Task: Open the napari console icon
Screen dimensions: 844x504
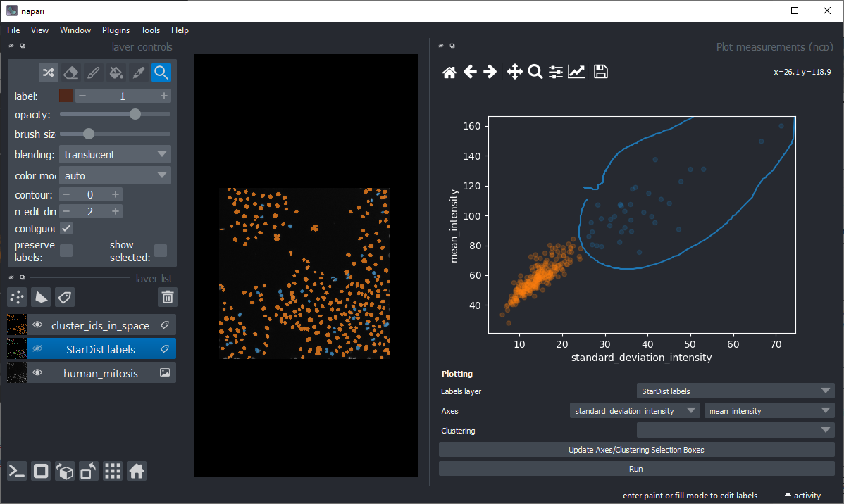Action: tap(18, 471)
